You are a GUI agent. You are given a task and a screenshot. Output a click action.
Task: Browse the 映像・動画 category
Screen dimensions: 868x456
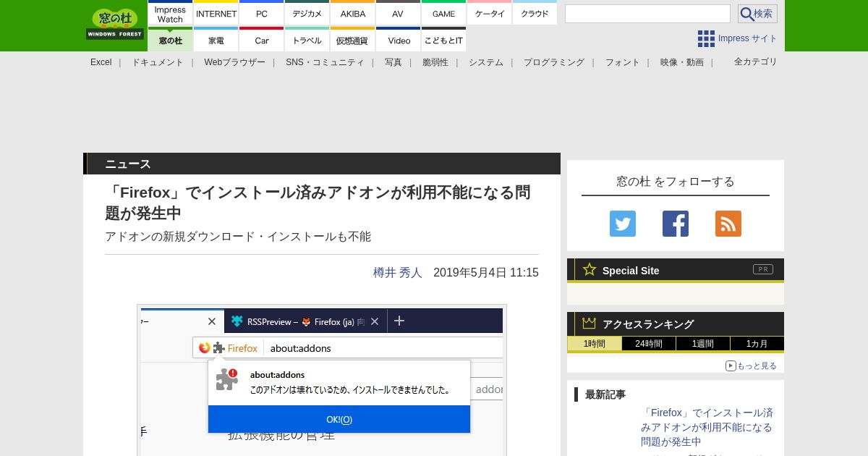pos(682,62)
